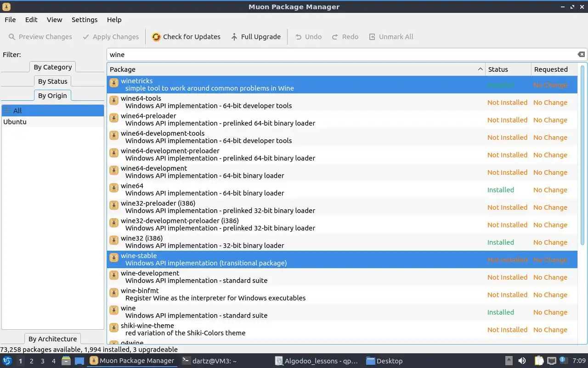
Task: Click Not Installed status of wine-binfmt
Action: 507,295
